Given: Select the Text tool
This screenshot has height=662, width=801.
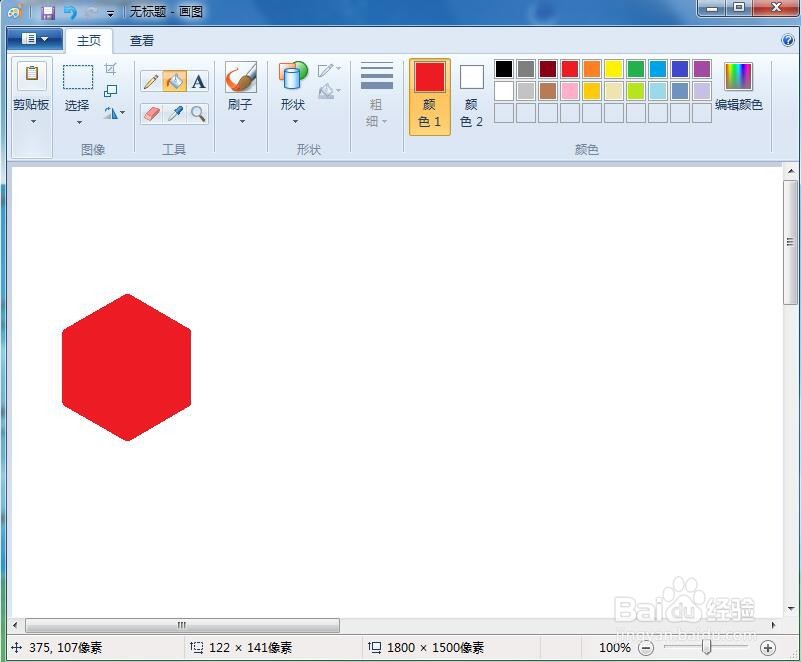Looking at the screenshot, I should point(198,82).
